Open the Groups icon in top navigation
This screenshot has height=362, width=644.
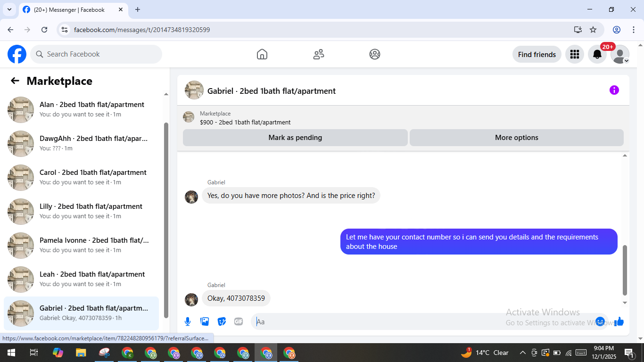point(375,54)
